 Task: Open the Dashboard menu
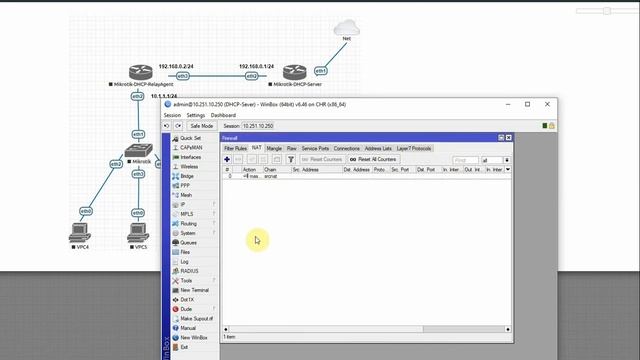(x=223, y=116)
